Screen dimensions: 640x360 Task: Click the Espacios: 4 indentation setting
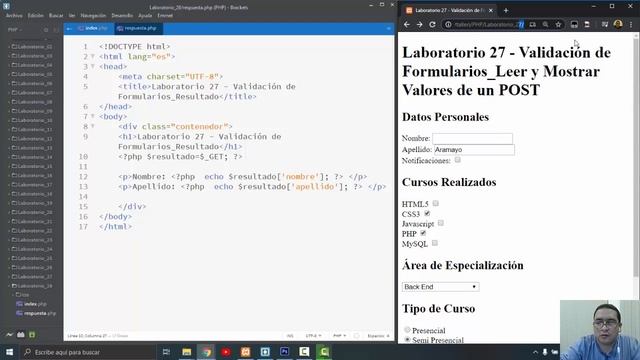point(378,336)
